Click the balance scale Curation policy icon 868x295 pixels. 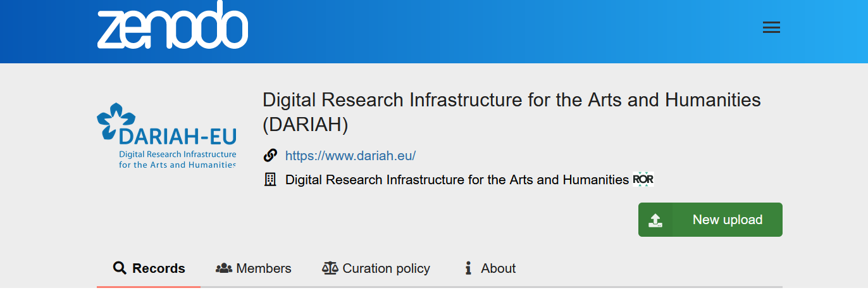coord(330,268)
